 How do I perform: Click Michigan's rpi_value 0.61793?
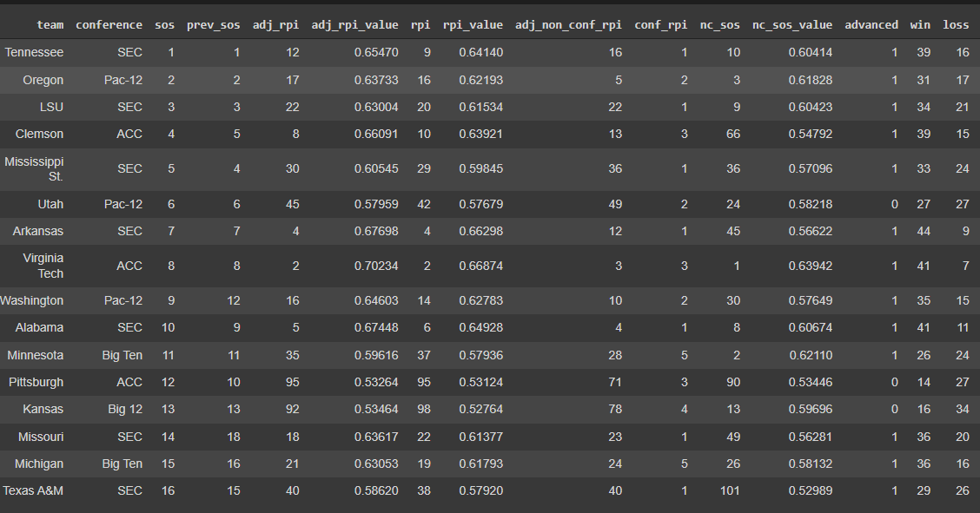481,464
